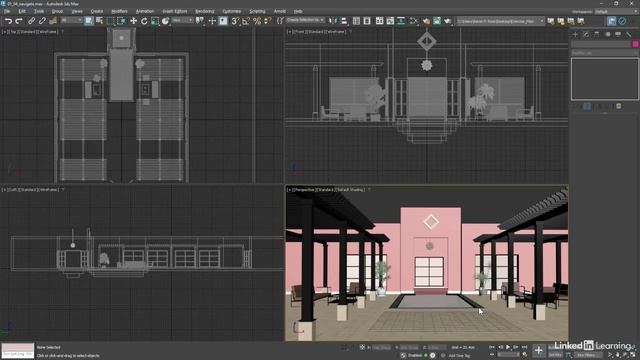Toggle Auto Key mode
The height and width of the screenshot is (360, 640).
[x=555, y=348]
